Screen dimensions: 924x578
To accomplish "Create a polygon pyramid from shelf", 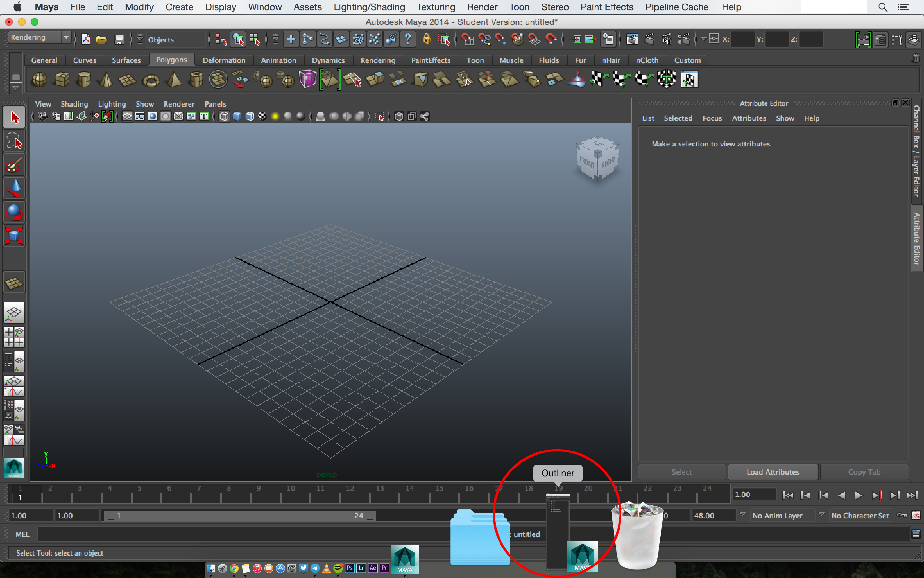I will [x=174, y=80].
